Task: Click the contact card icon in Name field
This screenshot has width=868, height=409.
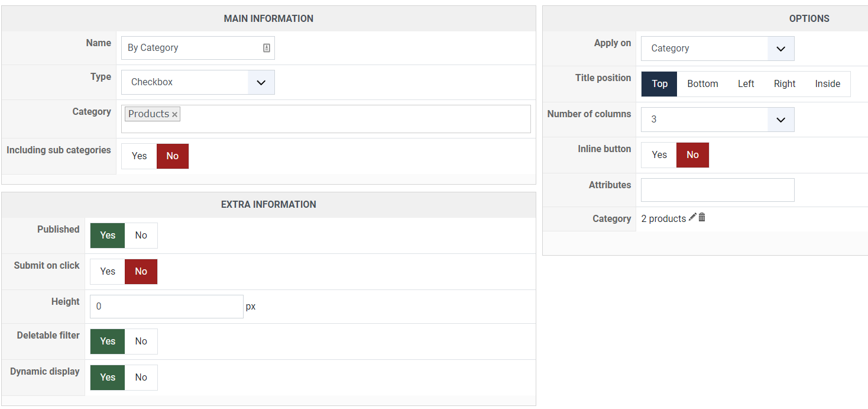Action: [267, 48]
